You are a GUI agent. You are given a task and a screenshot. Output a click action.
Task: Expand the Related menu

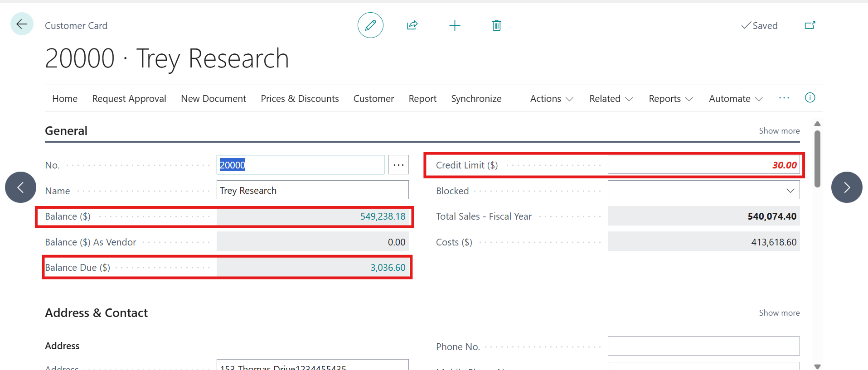tap(611, 99)
